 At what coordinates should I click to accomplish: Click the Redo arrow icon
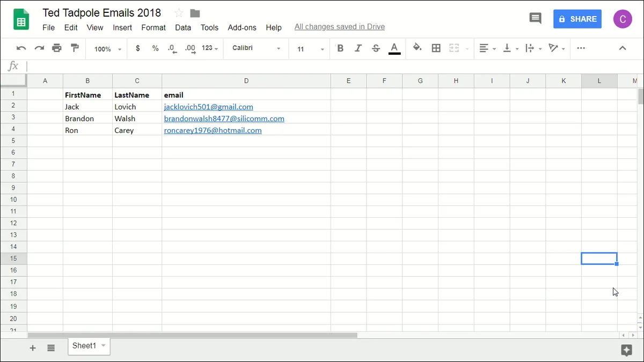[x=39, y=48]
